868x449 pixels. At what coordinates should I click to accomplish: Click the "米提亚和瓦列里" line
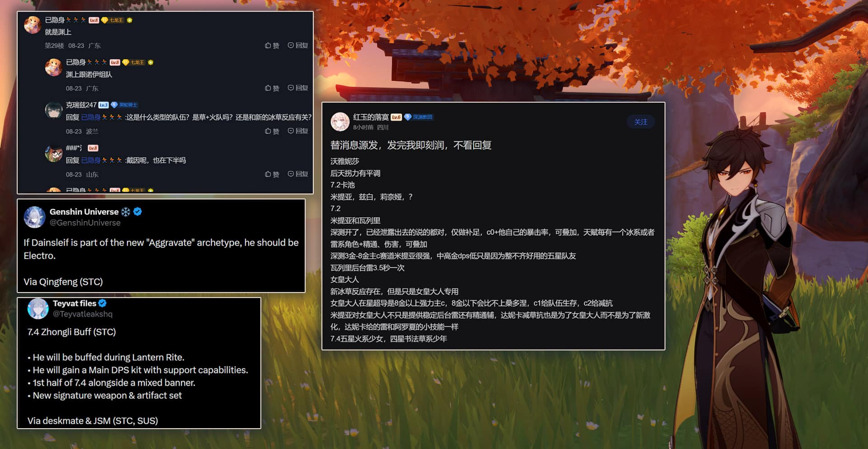355,221
